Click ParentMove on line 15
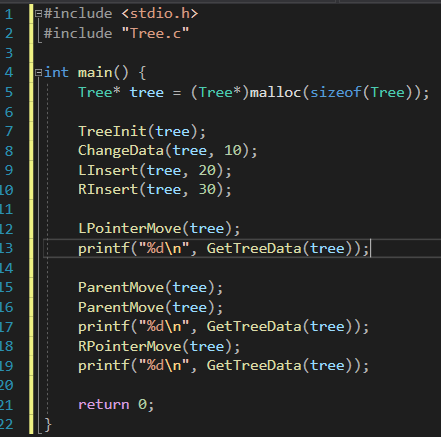 pos(121,287)
